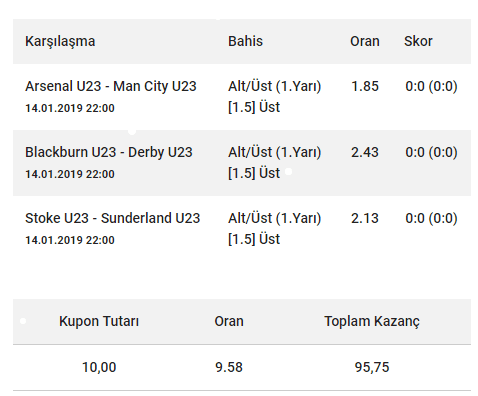Select the Arsenal match bet type text
478x396 pixels.
click(274, 97)
